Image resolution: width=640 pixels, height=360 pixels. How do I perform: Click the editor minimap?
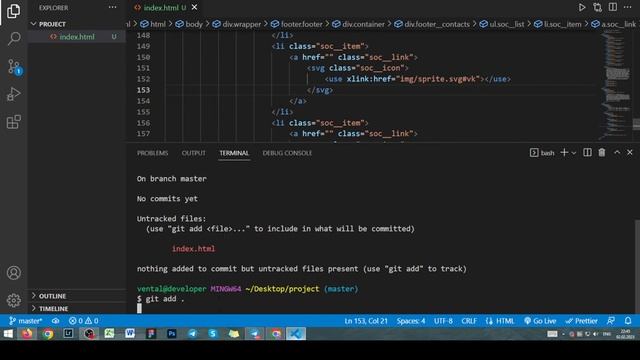click(x=616, y=86)
